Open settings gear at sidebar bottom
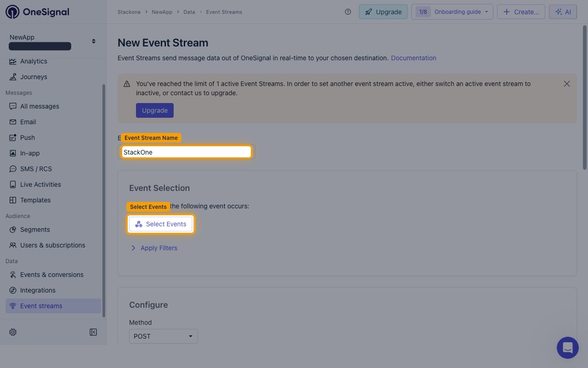This screenshot has height=368, width=588. pos(13,332)
